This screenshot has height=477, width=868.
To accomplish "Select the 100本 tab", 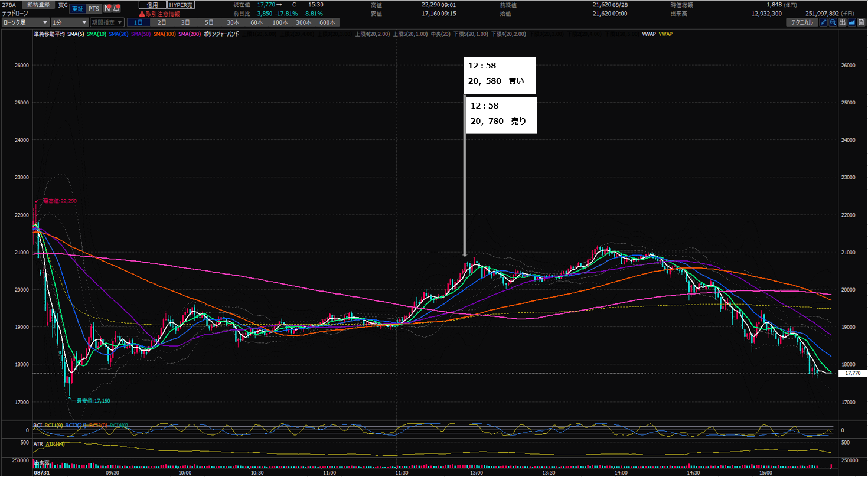I will (280, 22).
